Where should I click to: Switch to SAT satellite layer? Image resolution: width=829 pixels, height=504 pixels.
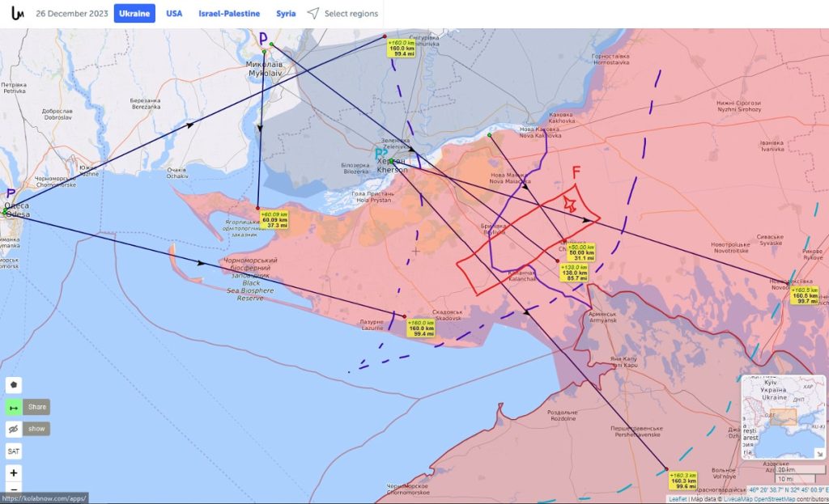[x=15, y=451]
